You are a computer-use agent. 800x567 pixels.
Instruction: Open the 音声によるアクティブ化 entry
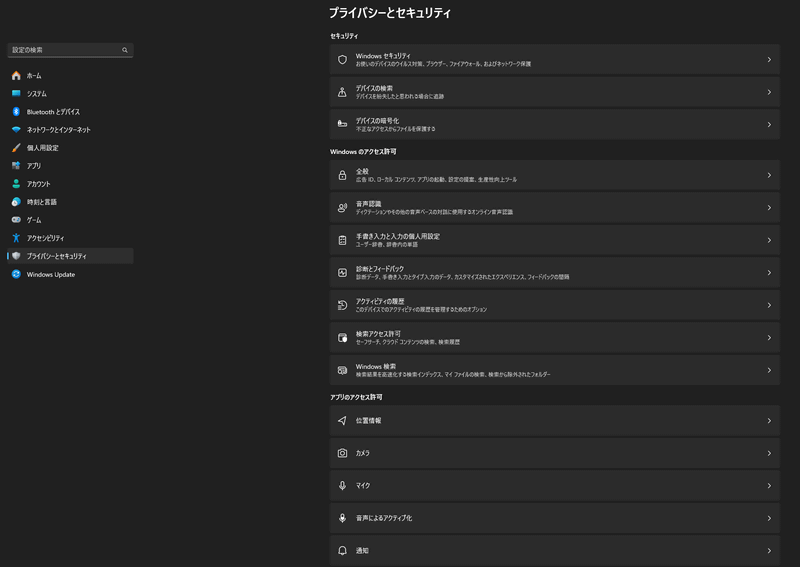pos(555,518)
